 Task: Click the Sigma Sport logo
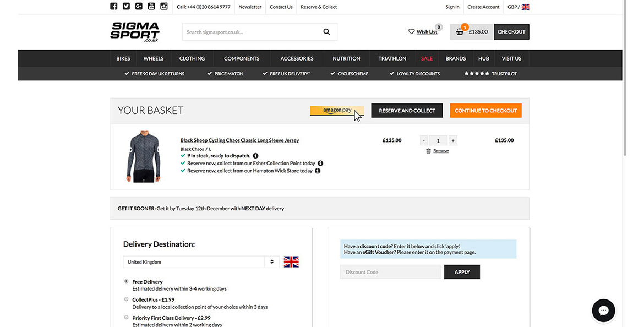(135, 32)
